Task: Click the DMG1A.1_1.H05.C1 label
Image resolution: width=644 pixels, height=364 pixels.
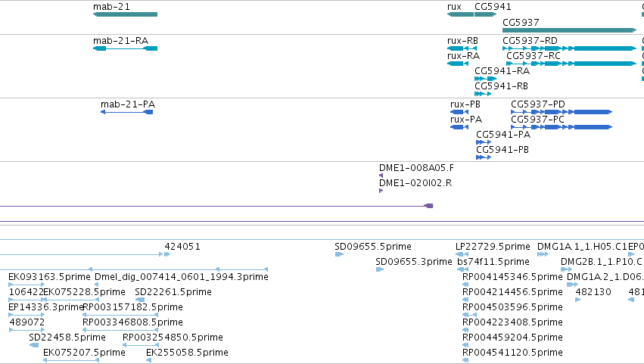Action: coord(582,247)
